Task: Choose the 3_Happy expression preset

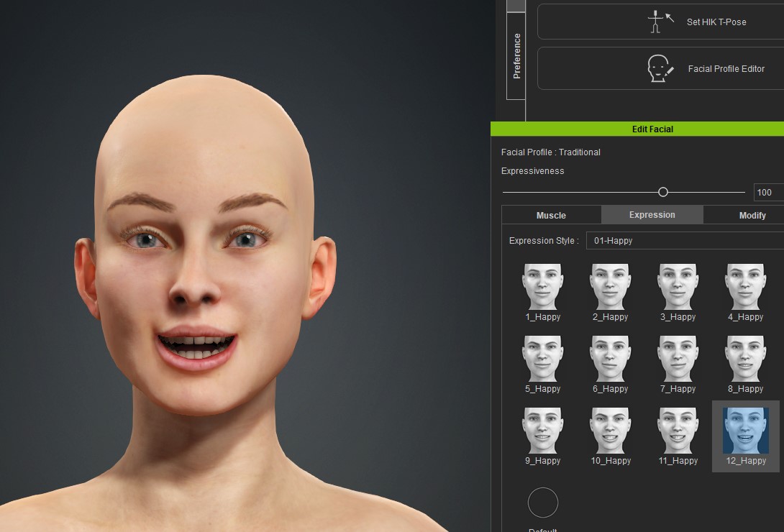Action: pos(678,287)
